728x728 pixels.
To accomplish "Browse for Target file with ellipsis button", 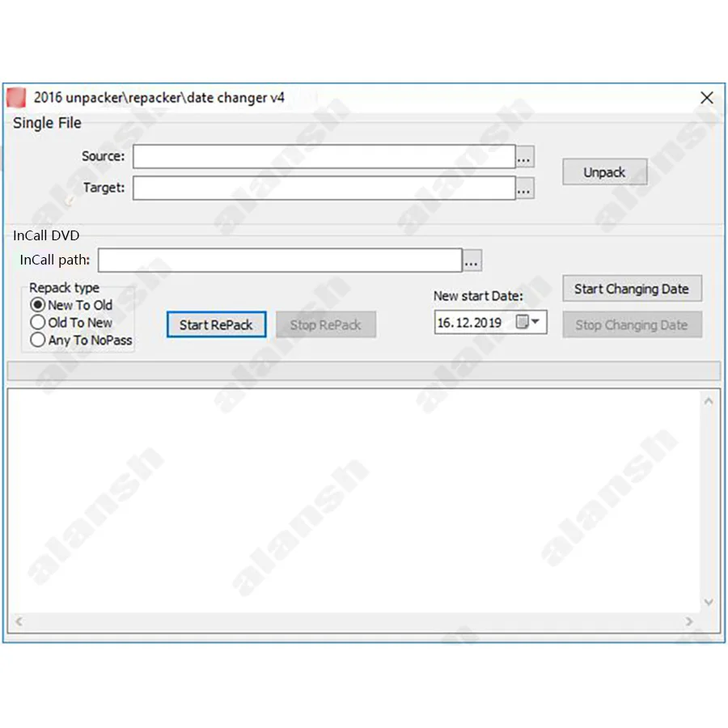I will pyautogui.click(x=525, y=188).
